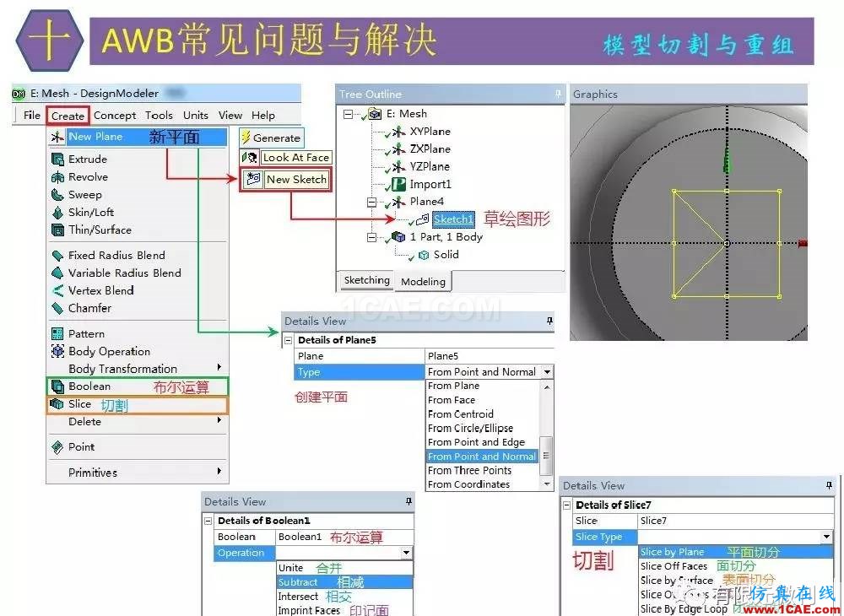The image size is (844, 616).
Task: Click the Slice7 name value field
Action: click(735, 521)
